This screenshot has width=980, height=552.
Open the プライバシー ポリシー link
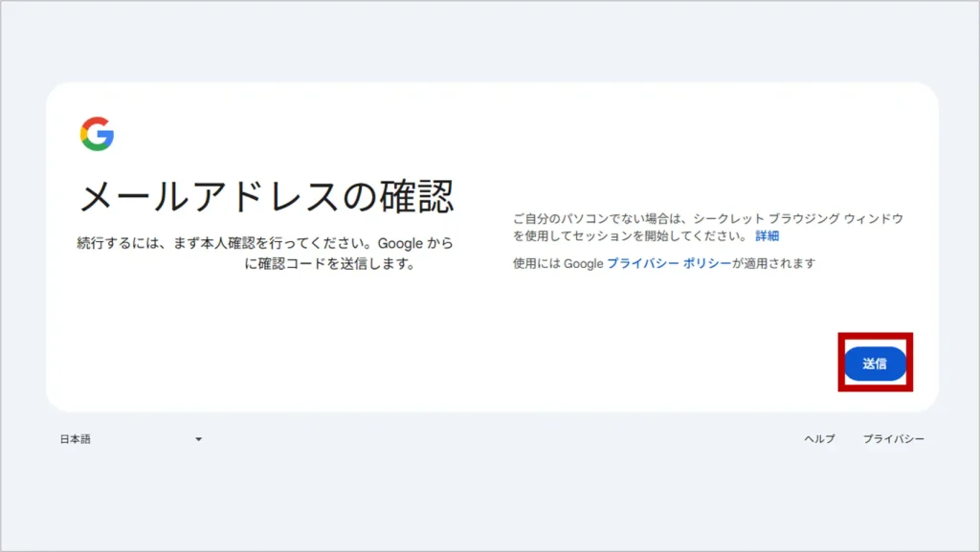(669, 263)
